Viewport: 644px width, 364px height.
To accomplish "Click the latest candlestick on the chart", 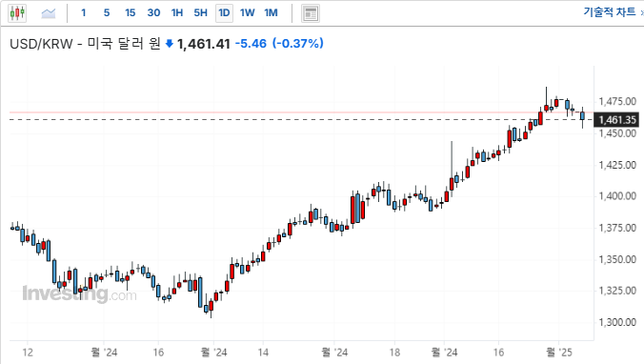I will point(582,116).
